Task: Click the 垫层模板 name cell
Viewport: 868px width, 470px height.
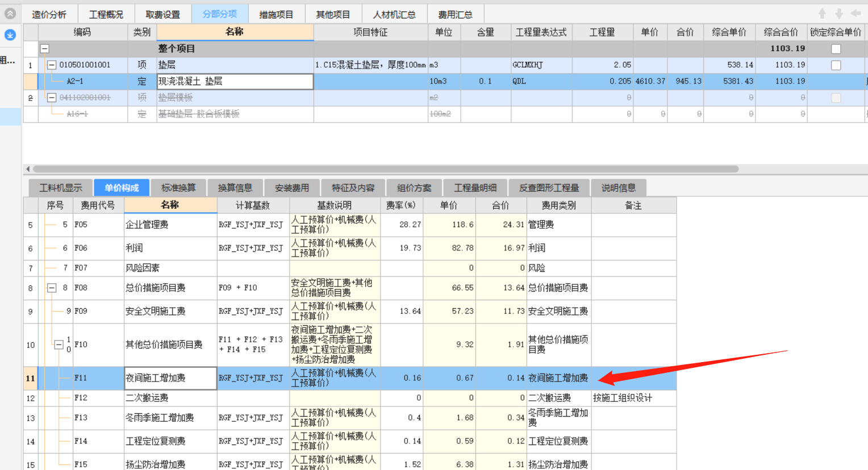Action: coord(235,98)
